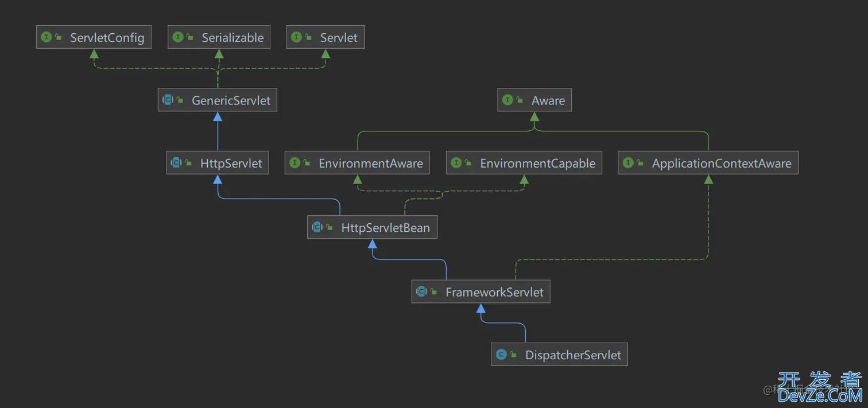The height and width of the screenshot is (408, 868).
Task: Click the public lock icon beside EnvironmentCapable
Action: [x=468, y=164]
